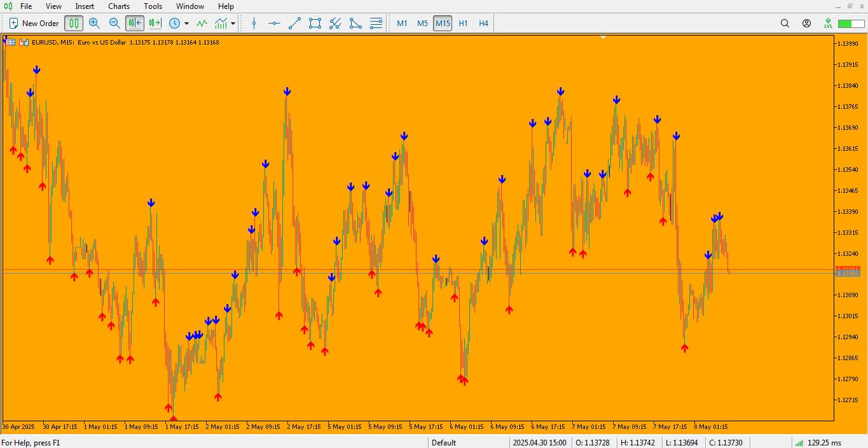This screenshot has width=868, height=448.
Task: Toggle candlestick chart display mode
Action: pyautogui.click(x=74, y=24)
